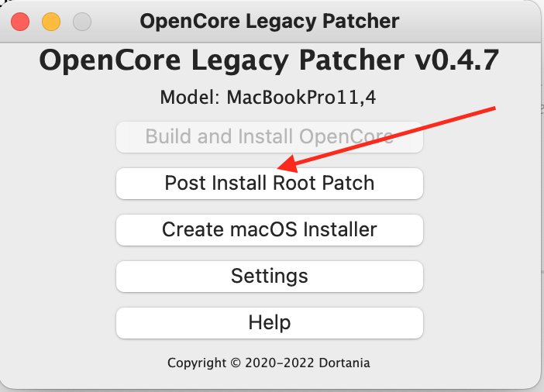Open the Create macOS Installer option

coord(270,230)
